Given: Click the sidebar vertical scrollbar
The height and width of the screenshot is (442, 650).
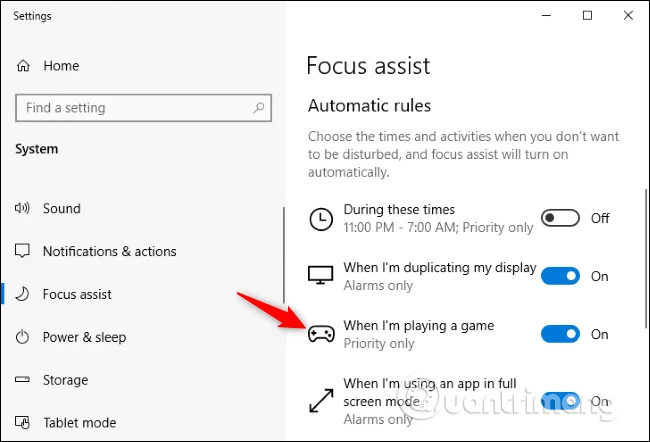Looking at the screenshot, I should (x=284, y=255).
